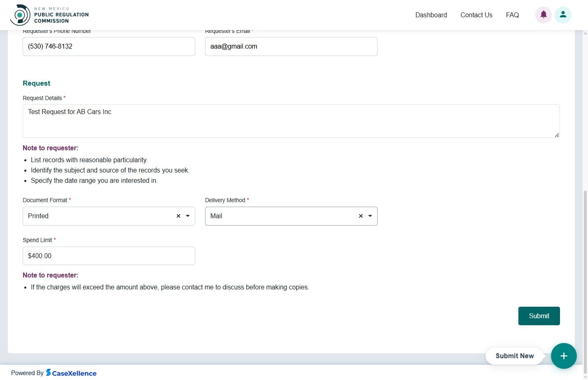Go to the Dashboard page
588x380 pixels.
coord(431,15)
